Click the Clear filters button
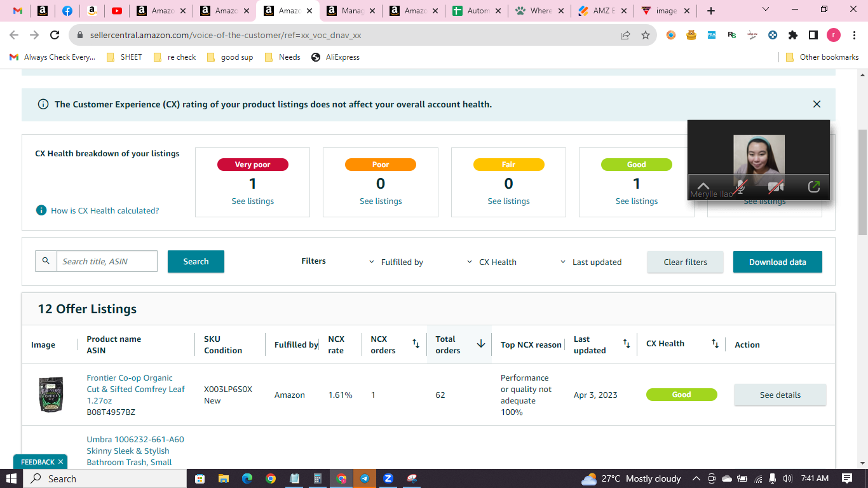The image size is (868, 488). [x=685, y=262]
